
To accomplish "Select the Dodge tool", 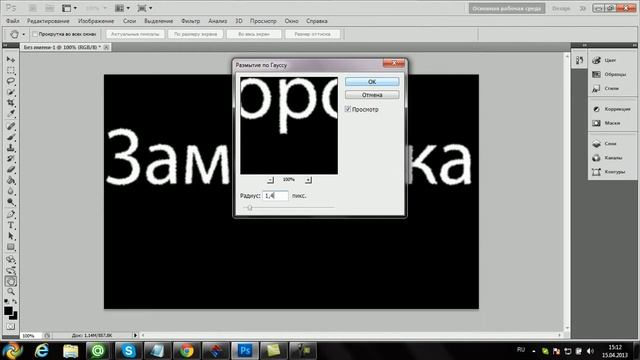I will click(11, 202).
